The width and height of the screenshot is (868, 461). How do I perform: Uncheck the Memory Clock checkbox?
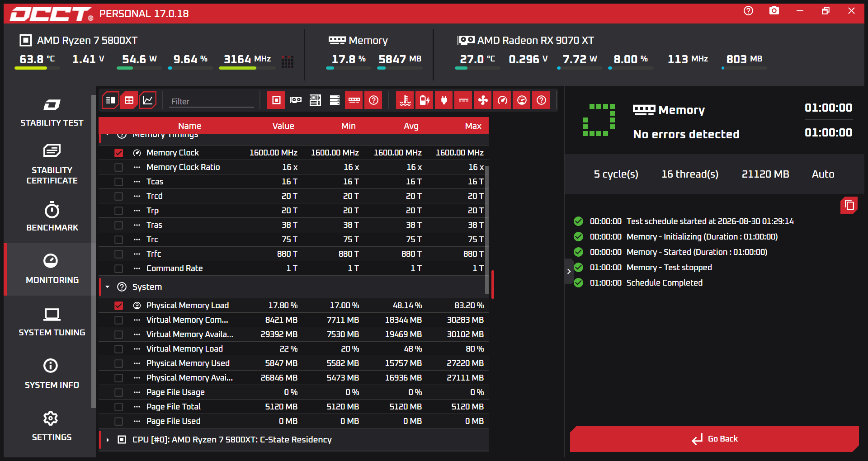118,153
